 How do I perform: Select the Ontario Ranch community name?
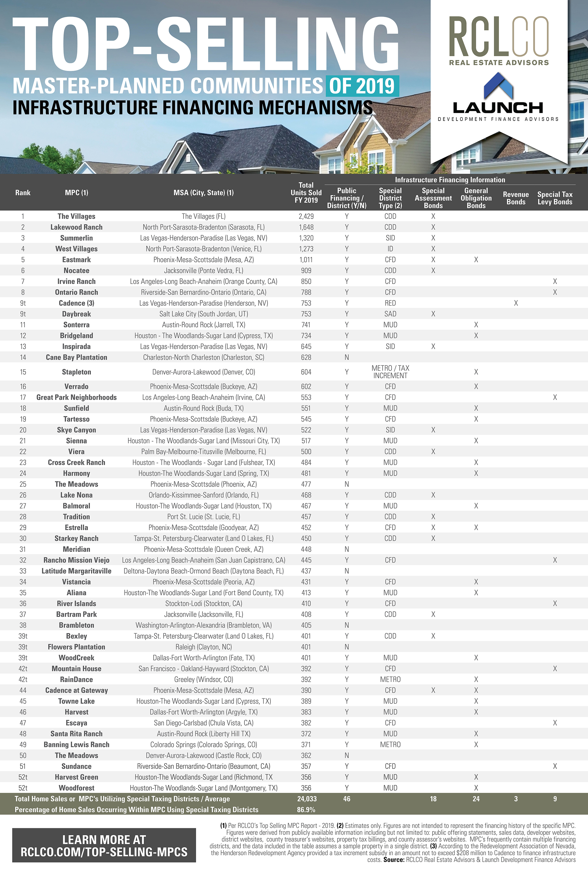(x=76, y=293)
